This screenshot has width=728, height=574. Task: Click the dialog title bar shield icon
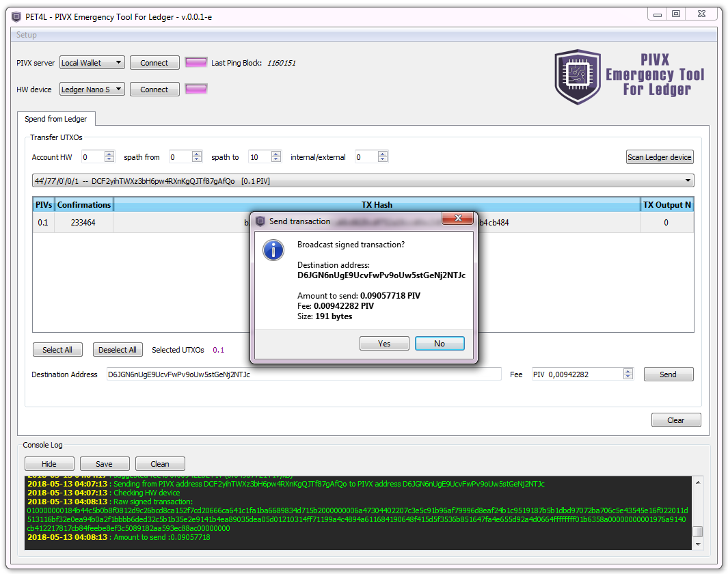click(260, 221)
